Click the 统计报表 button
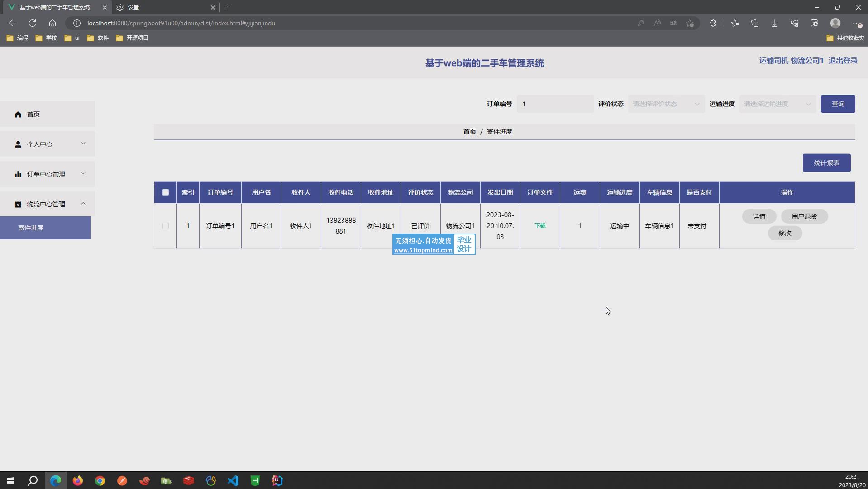 tap(826, 163)
